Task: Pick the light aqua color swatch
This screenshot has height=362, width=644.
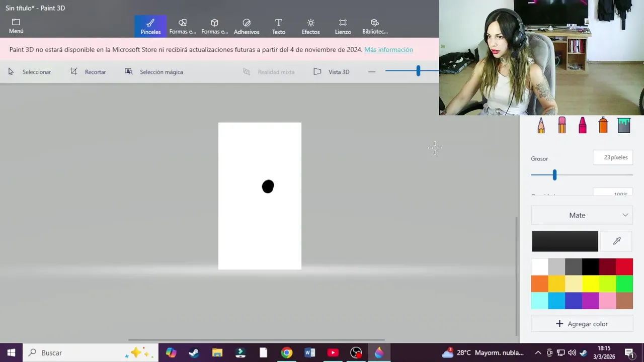Action: click(539, 301)
